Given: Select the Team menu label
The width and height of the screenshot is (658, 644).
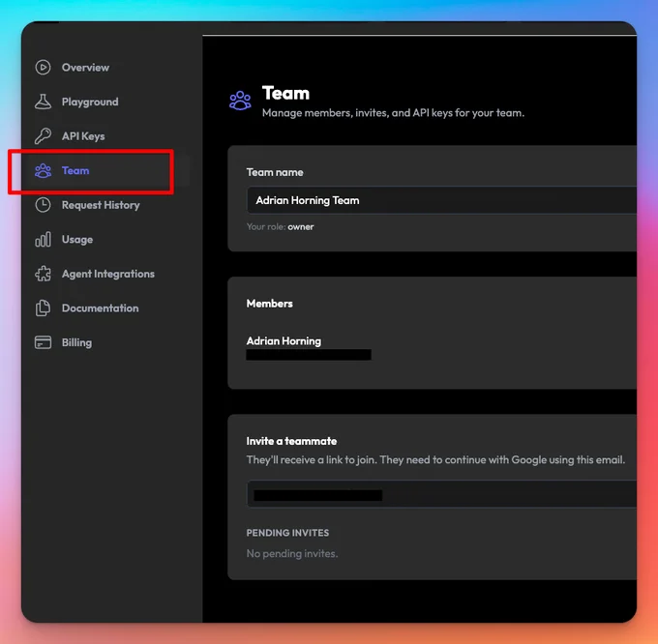Looking at the screenshot, I should point(75,170).
